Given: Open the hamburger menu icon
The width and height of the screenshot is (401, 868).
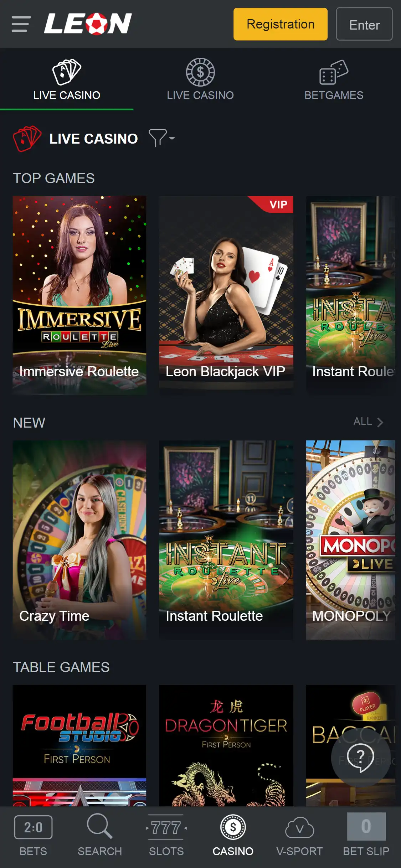Looking at the screenshot, I should pos(21,24).
